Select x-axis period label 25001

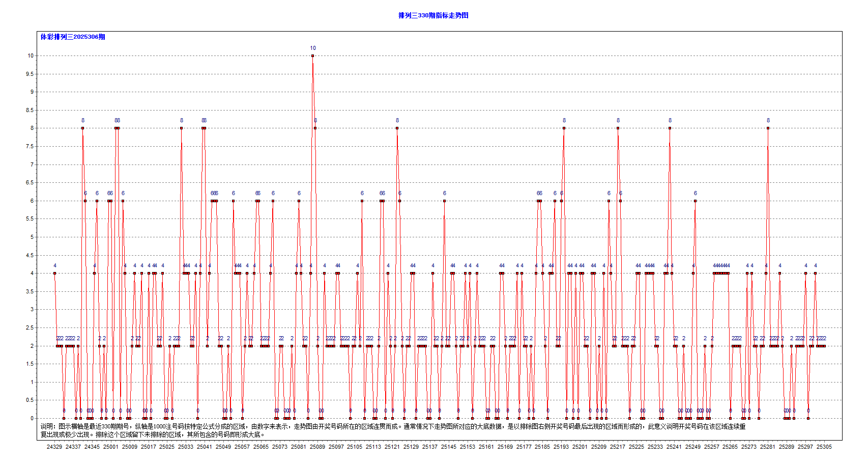(x=110, y=447)
